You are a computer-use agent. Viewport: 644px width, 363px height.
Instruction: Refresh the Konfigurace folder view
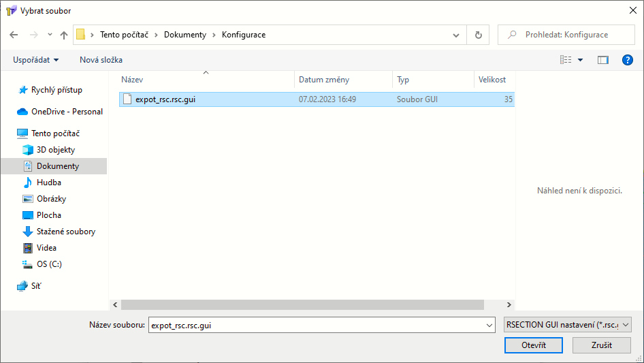(x=478, y=35)
